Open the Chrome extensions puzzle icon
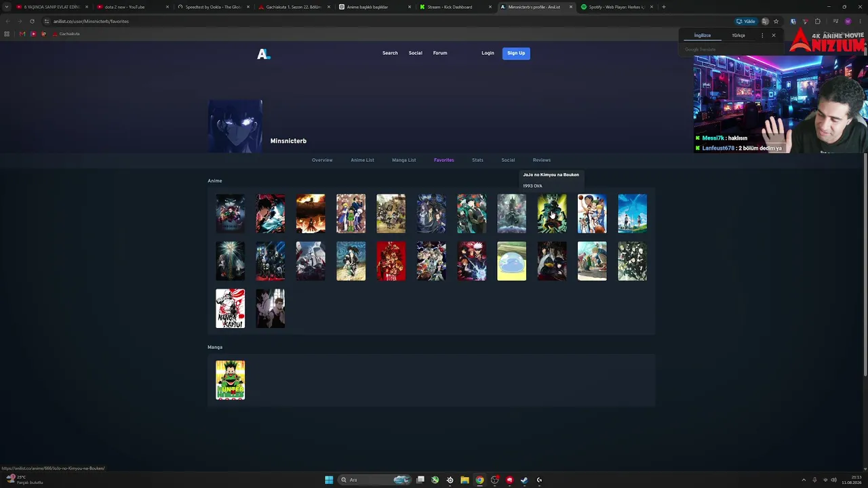The height and width of the screenshot is (488, 868). tap(817, 21)
